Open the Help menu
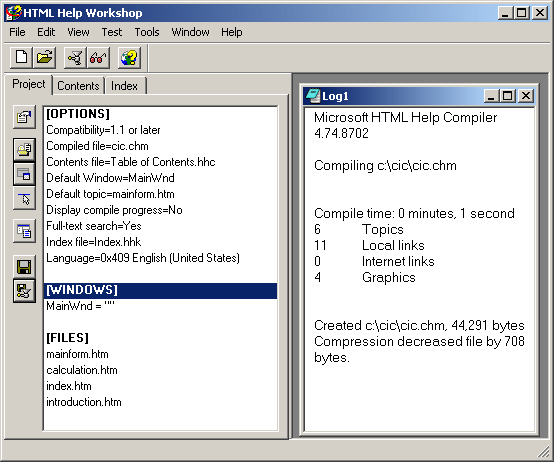The height and width of the screenshot is (462, 554). coord(231,32)
